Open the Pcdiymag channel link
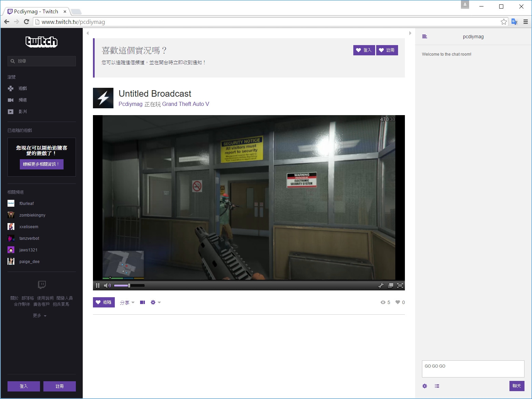 [131, 104]
